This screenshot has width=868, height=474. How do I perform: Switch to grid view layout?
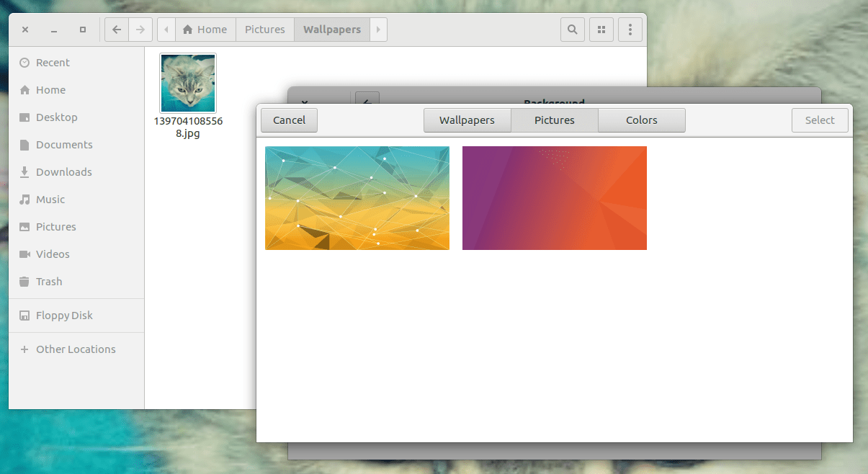(x=601, y=30)
